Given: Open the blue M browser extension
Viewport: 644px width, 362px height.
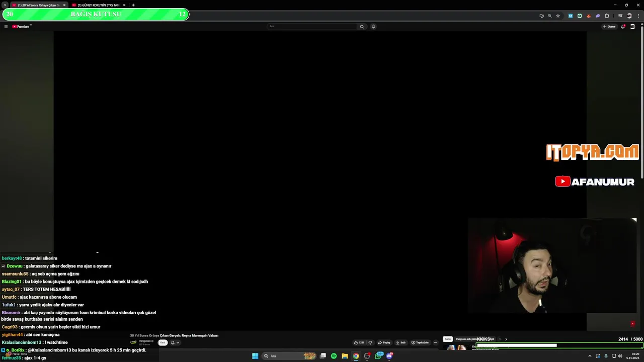Looking at the screenshot, I should [x=570, y=16].
